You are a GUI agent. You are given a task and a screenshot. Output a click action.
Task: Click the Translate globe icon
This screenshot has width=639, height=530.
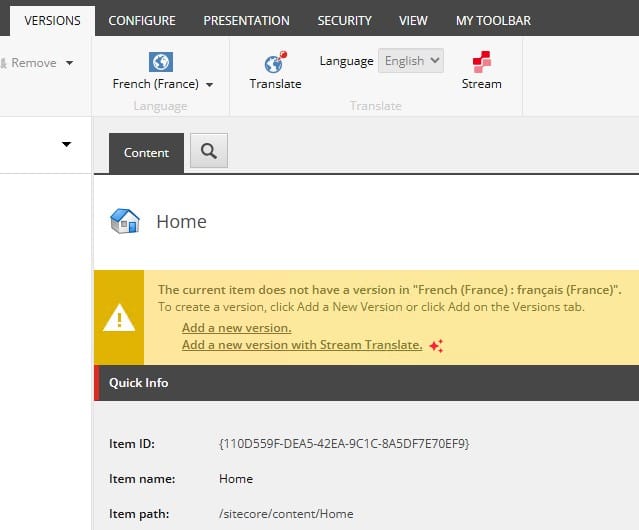click(275, 61)
